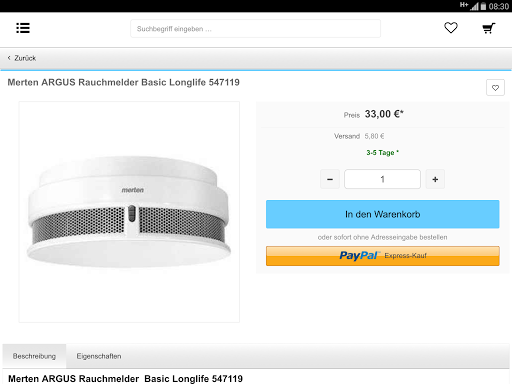Add item with In den Warenkorb

coord(383,214)
